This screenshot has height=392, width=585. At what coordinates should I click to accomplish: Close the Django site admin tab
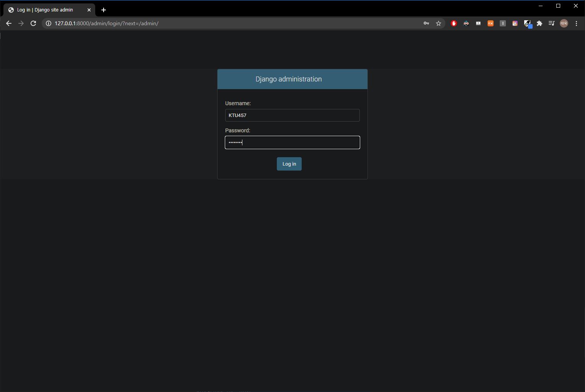tap(89, 10)
